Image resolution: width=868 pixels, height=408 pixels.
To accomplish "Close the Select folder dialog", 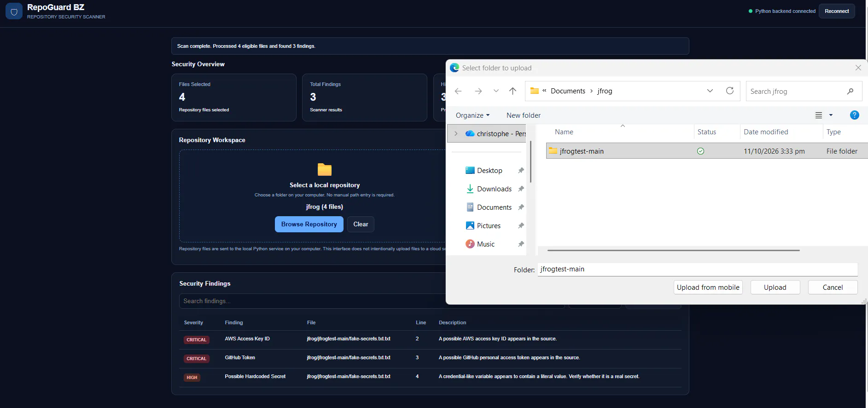I will click(858, 68).
